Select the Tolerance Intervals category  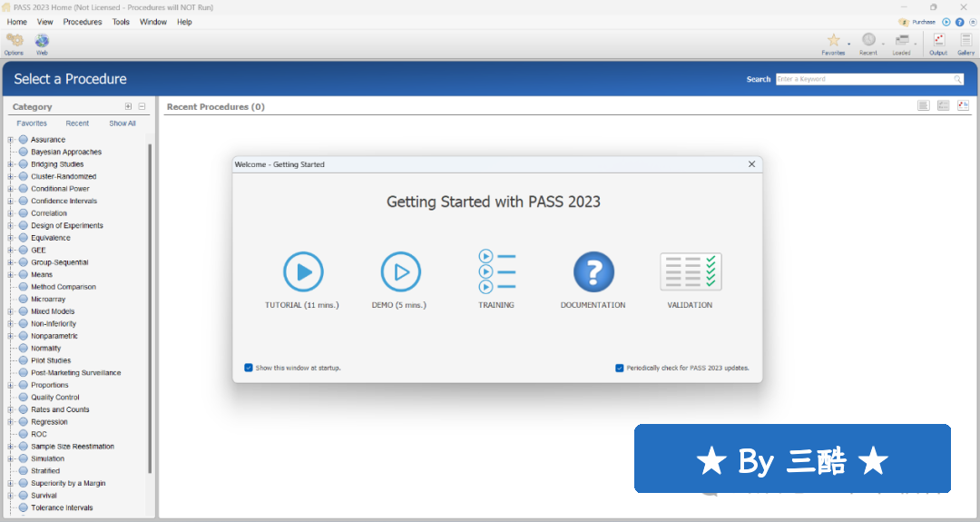pos(62,507)
